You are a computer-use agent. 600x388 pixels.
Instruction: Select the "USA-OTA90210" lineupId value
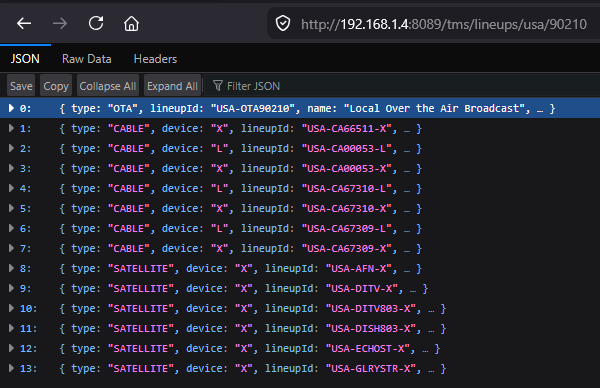[253, 109]
